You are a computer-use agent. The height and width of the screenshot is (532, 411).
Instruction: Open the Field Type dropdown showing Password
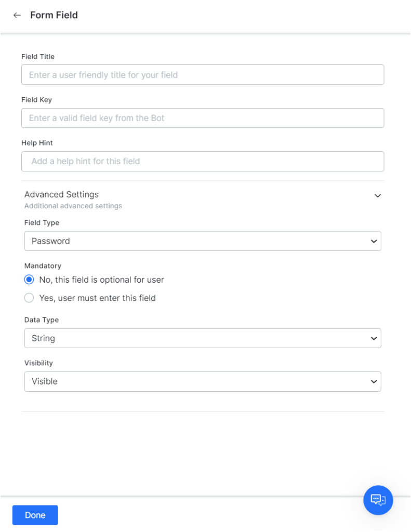pos(203,241)
